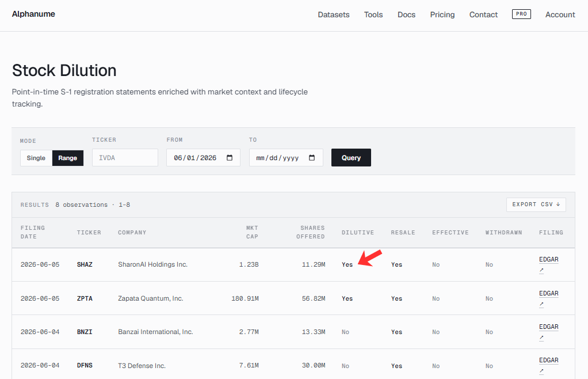The height and width of the screenshot is (379, 588).
Task: Click the Ticker column header
Action: tap(89, 233)
